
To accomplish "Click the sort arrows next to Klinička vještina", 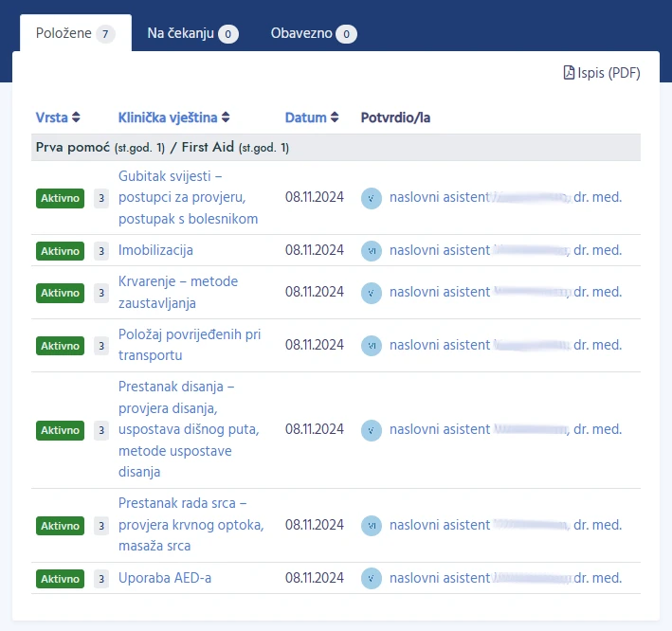I will point(226,118).
